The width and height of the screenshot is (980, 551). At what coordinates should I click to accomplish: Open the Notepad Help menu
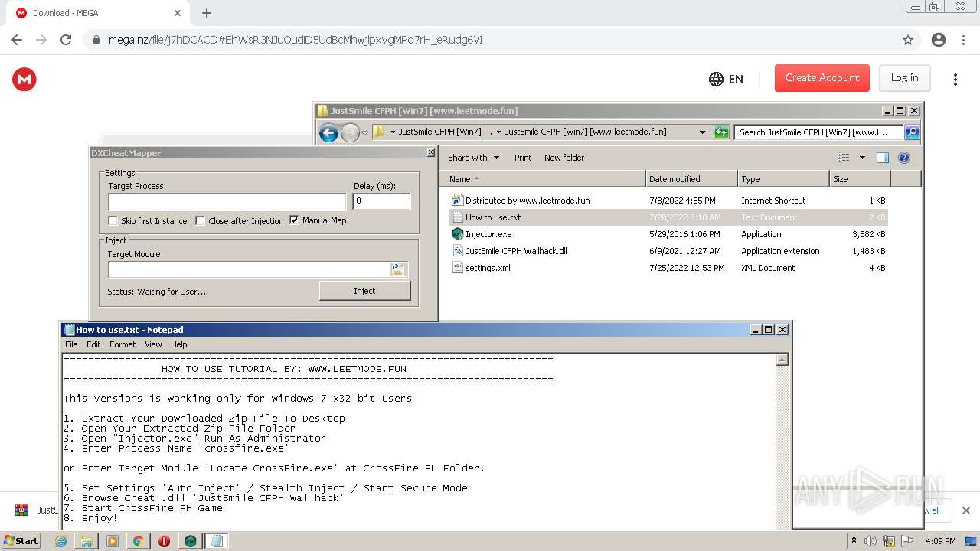(178, 344)
